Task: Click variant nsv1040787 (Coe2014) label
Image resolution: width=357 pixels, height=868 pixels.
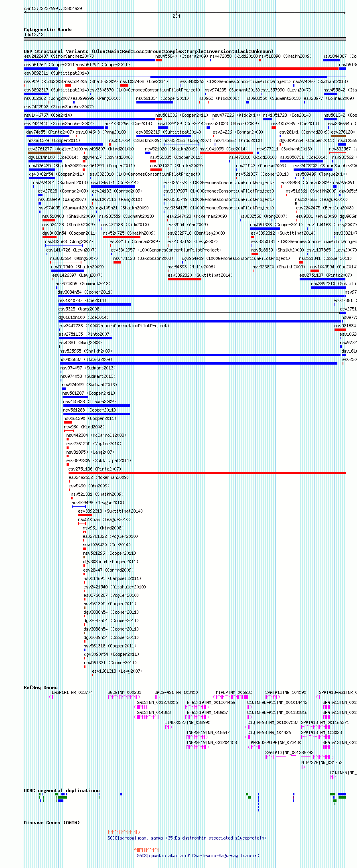Action: [82, 300]
